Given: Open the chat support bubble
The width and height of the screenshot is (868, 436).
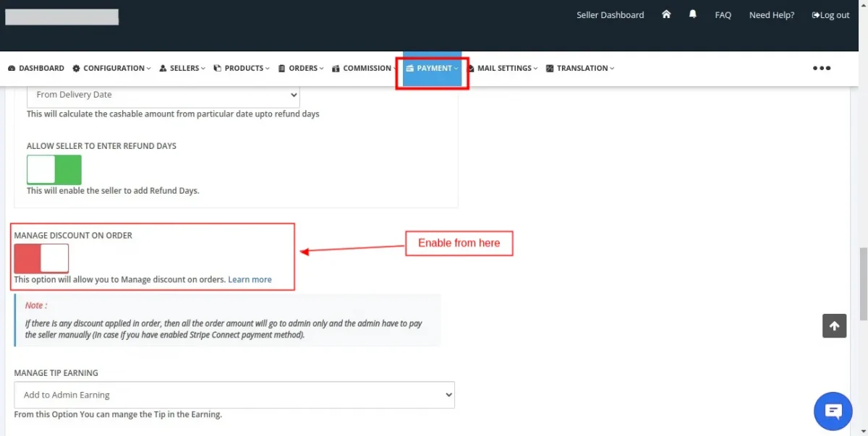Looking at the screenshot, I should (x=833, y=411).
